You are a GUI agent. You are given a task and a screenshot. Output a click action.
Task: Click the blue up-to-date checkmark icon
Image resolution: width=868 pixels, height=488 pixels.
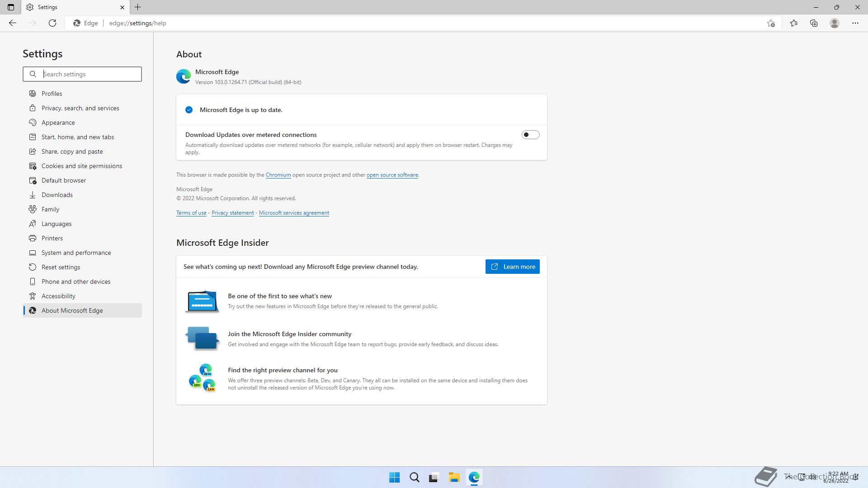tap(189, 110)
